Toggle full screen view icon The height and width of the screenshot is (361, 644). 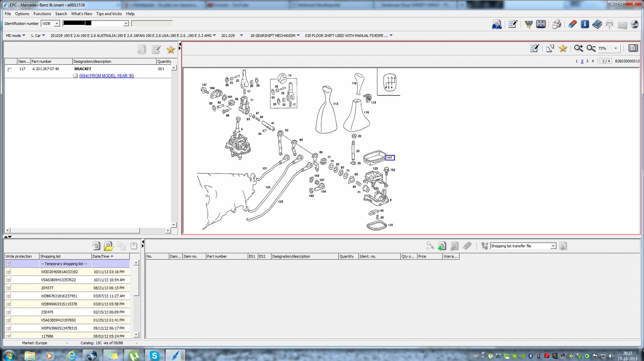(541, 24)
